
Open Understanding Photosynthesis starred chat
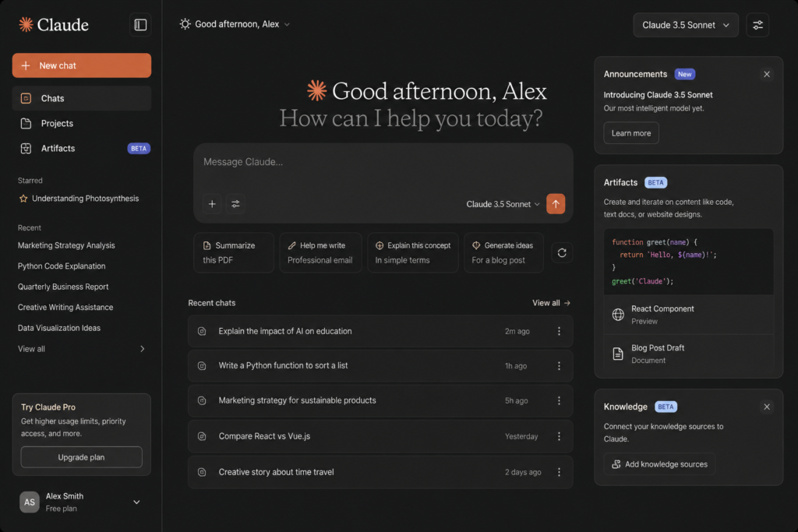pyautogui.click(x=85, y=199)
